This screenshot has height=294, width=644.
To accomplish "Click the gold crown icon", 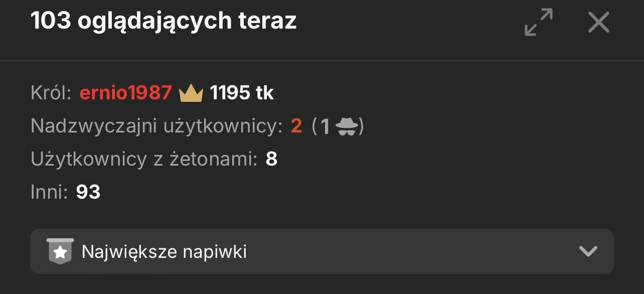I will coord(191,93).
